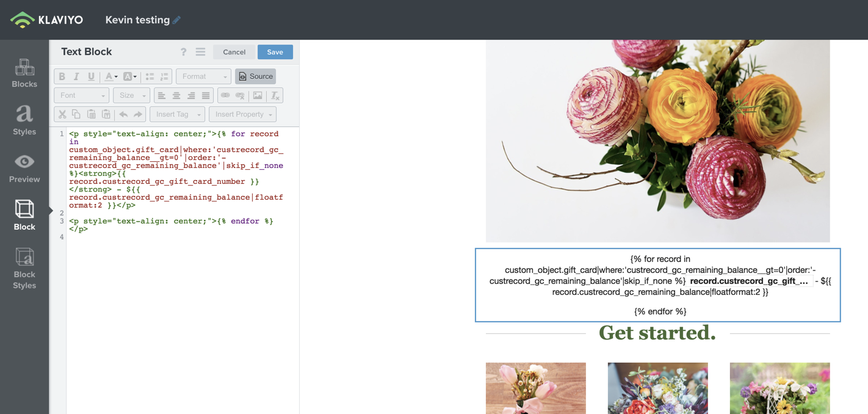Switch to the Styles sidebar tab
This screenshot has height=414, width=868.
click(24, 120)
